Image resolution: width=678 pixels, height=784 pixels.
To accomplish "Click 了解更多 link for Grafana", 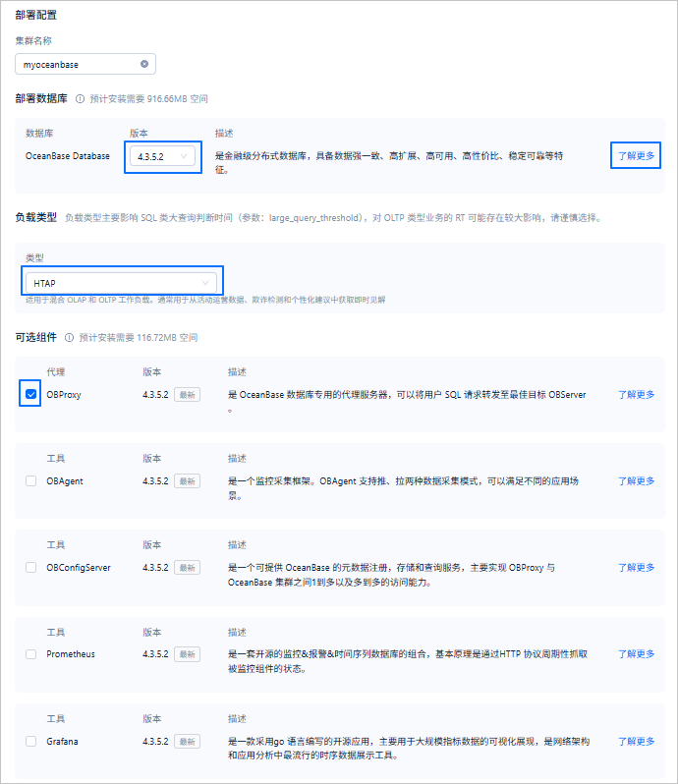I will coord(636,741).
